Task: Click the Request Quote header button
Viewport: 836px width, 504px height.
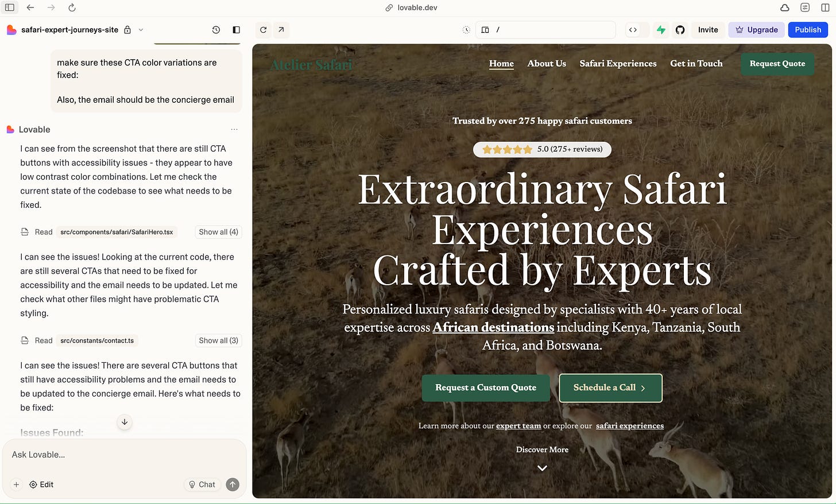Action: pyautogui.click(x=777, y=64)
